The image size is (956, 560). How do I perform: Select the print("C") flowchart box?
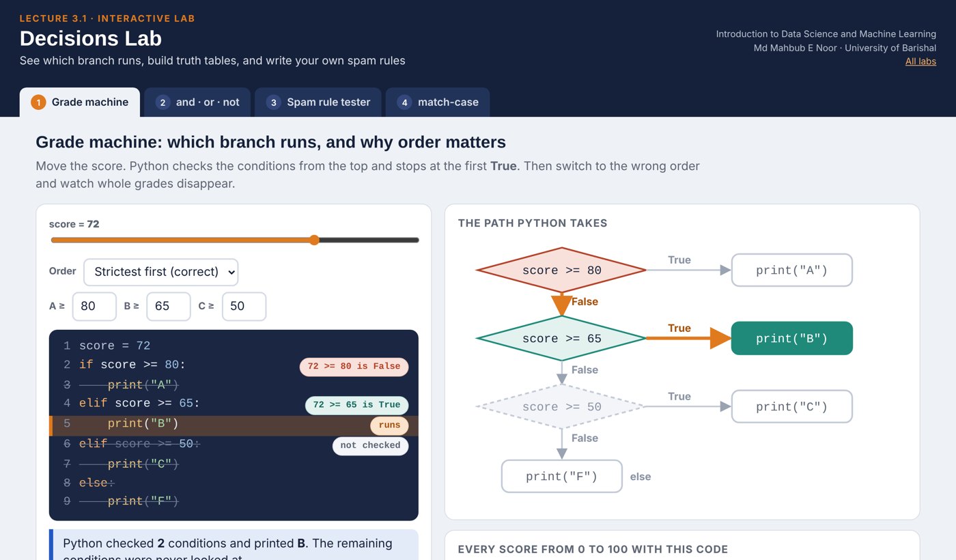792,407
